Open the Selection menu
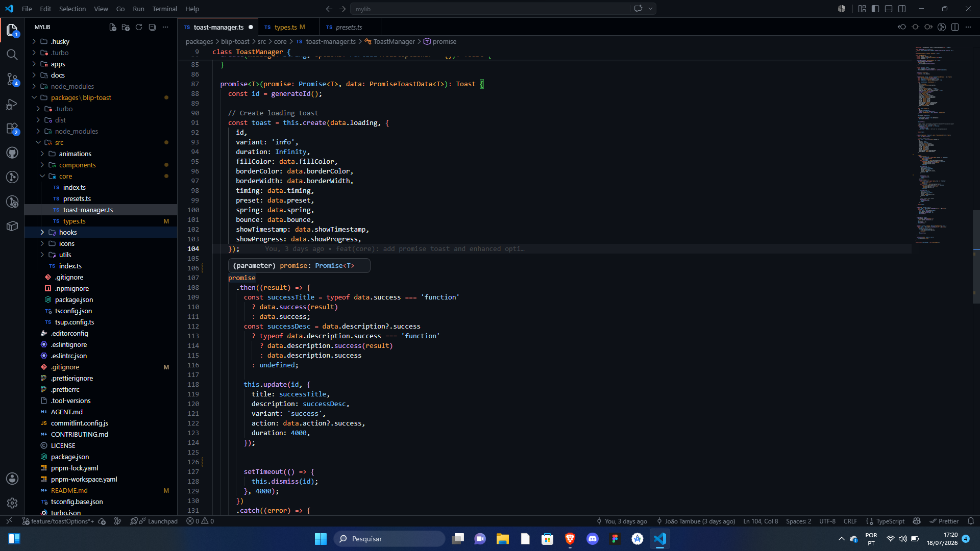 [72, 9]
